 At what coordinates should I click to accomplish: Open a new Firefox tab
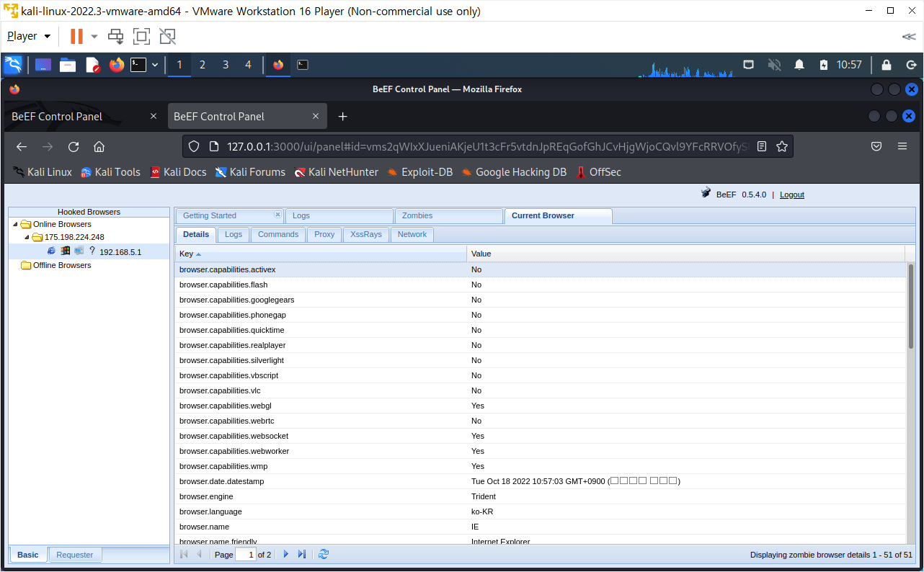coord(343,116)
